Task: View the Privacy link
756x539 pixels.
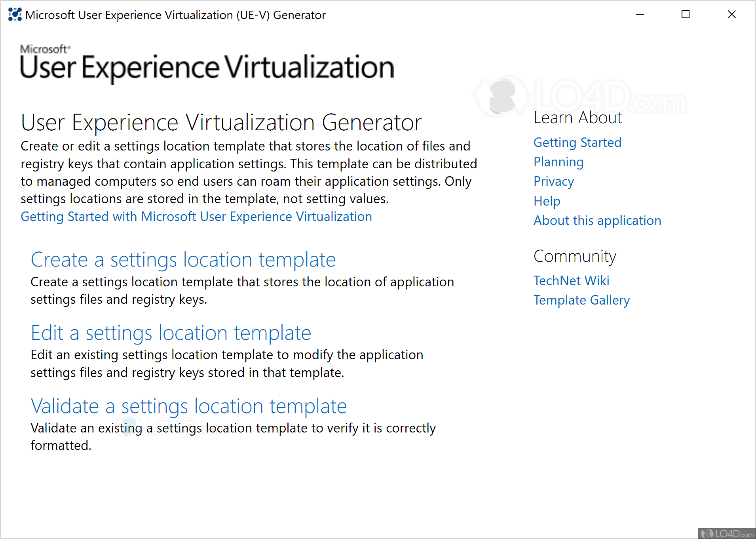Action: 554,181
